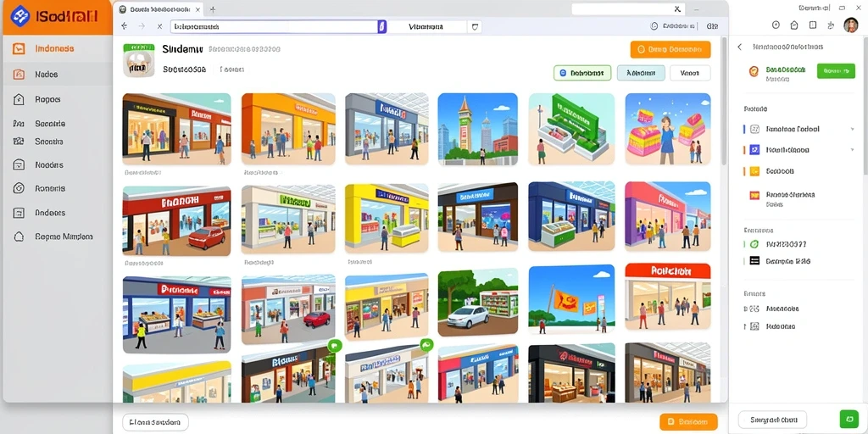This screenshot has height=434, width=868.
Task: Click the light blue filter button
Action: tap(641, 73)
